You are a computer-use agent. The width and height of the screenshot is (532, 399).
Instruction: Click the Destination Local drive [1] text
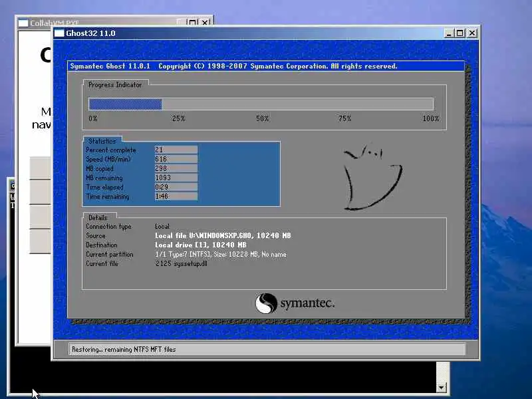point(201,245)
